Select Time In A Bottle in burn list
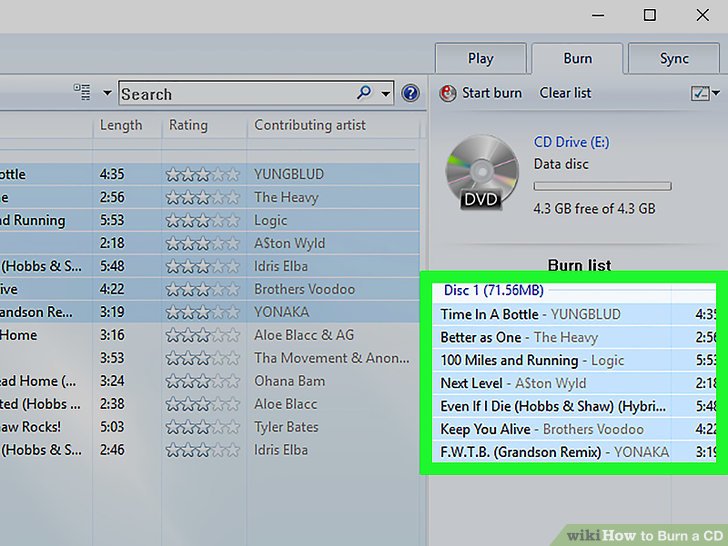Image resolution: width=728 pixels, height=546 pixels. coord(574,314)
